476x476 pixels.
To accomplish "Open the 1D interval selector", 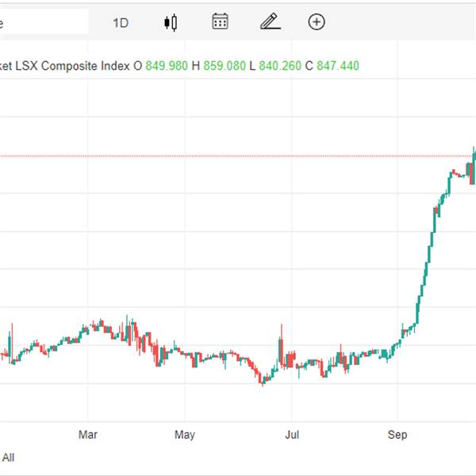I will click(121, 23).
